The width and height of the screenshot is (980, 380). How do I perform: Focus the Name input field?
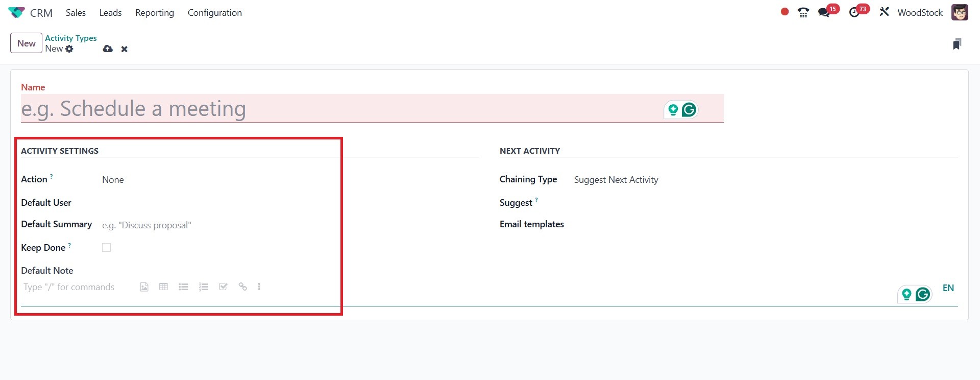tap(337, 109)
